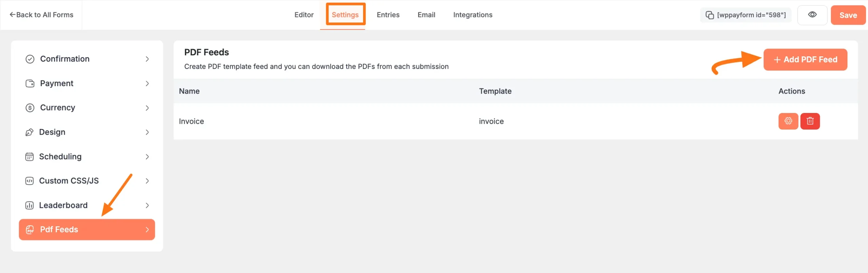Screen dimensions: 868x273
Task: Save the form settings
Action: point(848,15)
